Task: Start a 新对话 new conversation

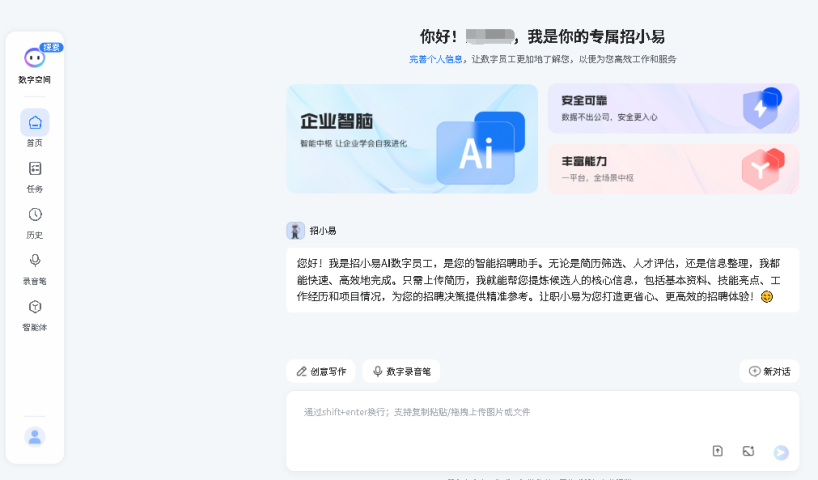Action: coord(769,371)
